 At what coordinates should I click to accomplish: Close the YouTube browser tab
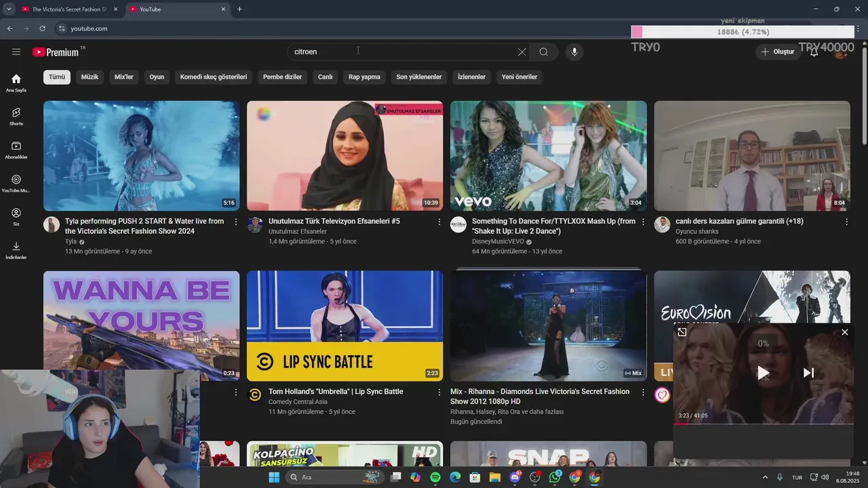click(x=223, y=9)
